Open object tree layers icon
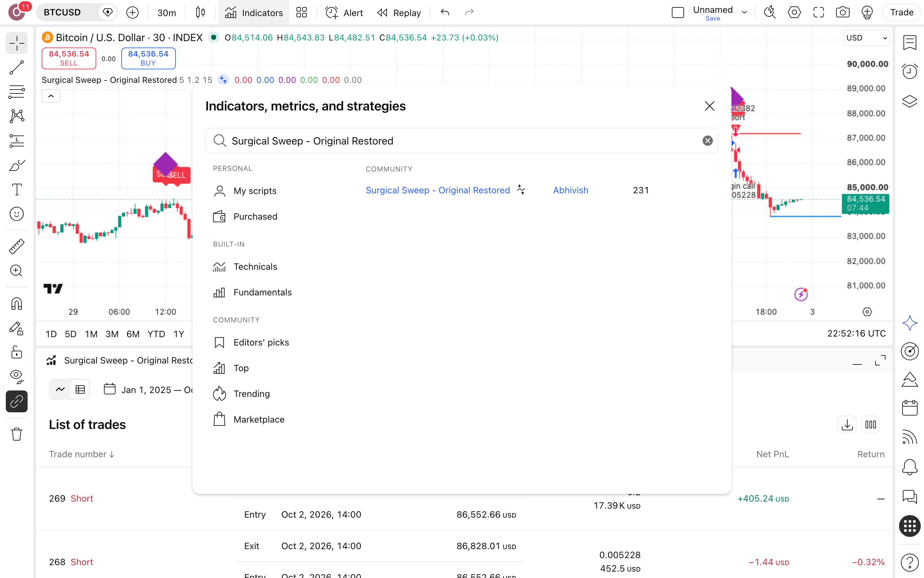Viewport: 924px width, 578px height. point(910,101)
